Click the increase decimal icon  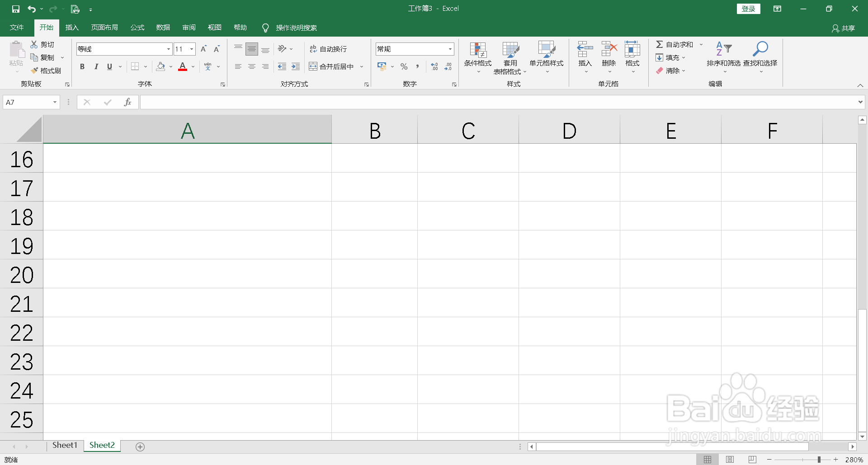(434, 66)
